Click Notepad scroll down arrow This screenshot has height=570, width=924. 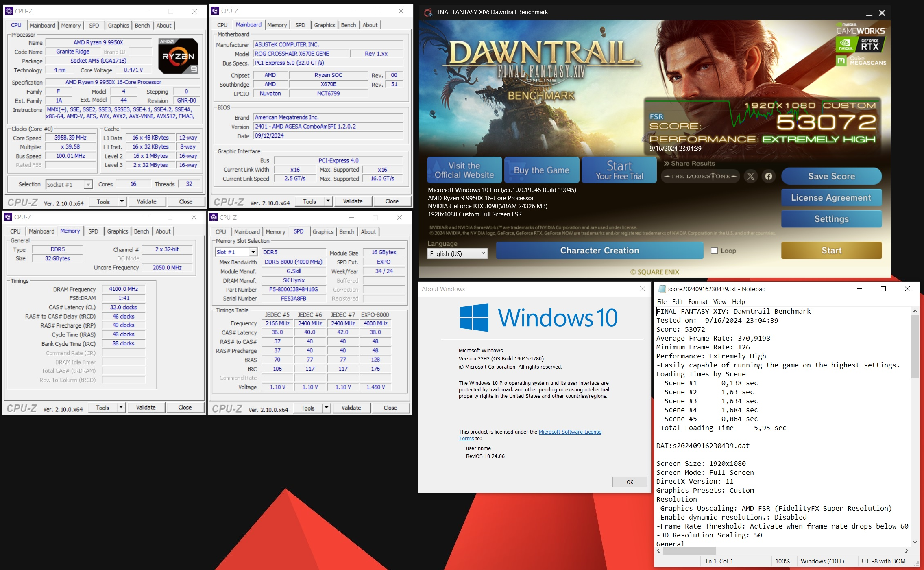tap(915, 542)
